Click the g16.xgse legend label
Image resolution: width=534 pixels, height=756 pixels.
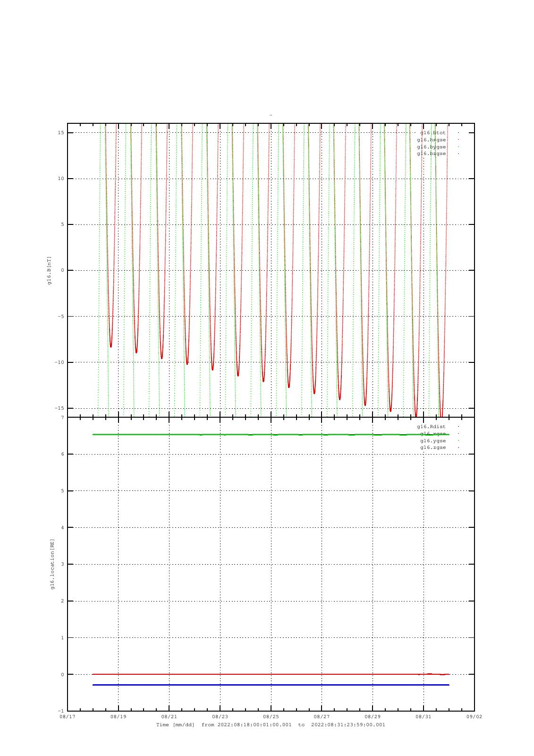coord(432,434)
